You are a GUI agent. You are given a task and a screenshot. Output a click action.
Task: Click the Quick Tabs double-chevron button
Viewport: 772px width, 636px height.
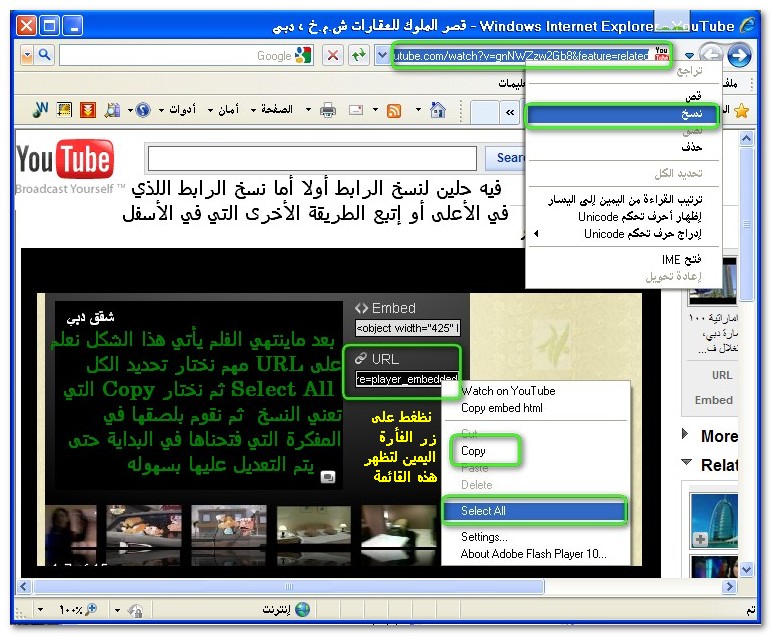point(511,112)
